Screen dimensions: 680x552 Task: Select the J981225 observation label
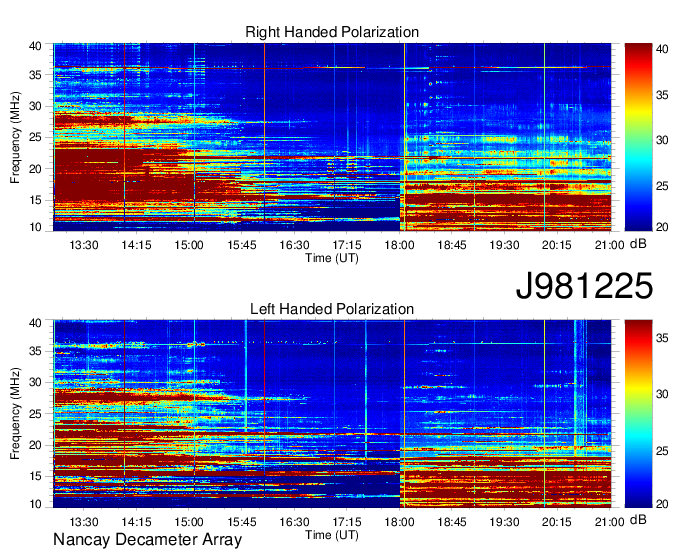pyautogui.click(x=584, y=285)
